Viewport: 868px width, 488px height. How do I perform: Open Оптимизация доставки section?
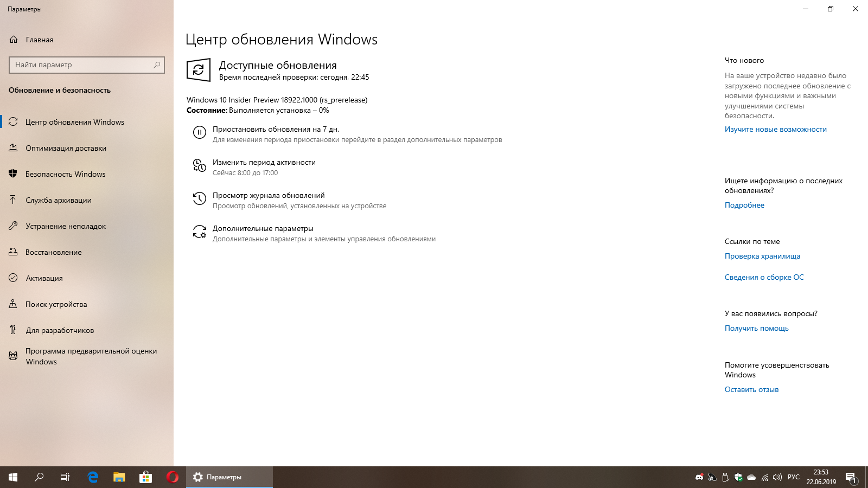(87, 148)
